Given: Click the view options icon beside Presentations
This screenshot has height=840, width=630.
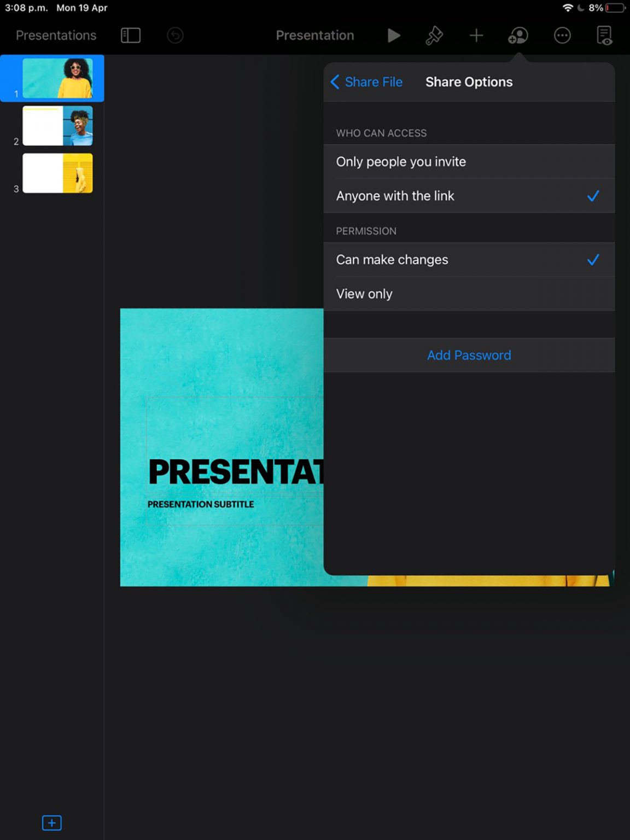Looking at the screenshot, I should 130,36.
